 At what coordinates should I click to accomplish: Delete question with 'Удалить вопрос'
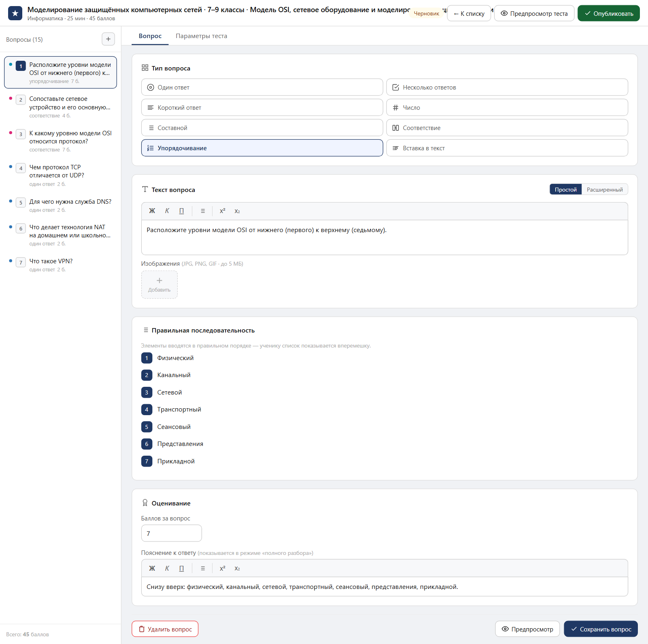click(165, 629)
